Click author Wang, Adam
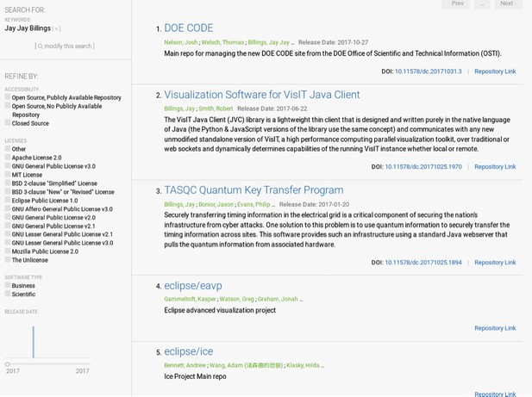The width and height of the screenshot is (532, 397). (247, 365)
